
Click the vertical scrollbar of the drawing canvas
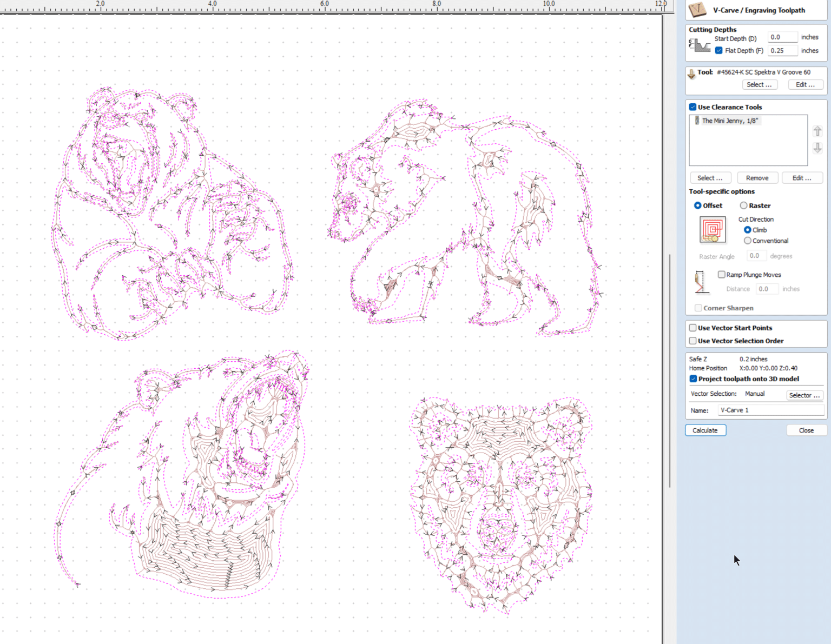click(669, 370)
